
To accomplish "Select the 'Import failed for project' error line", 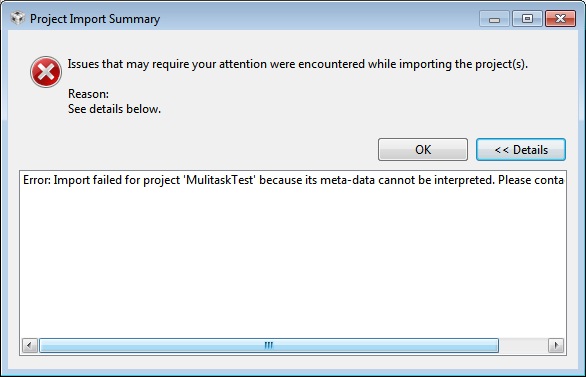I will point(293,180).
